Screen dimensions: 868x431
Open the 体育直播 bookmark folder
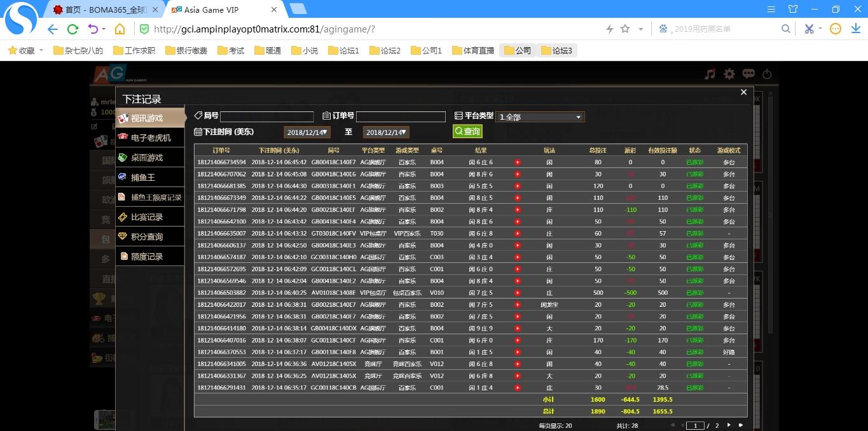(472, 50)
